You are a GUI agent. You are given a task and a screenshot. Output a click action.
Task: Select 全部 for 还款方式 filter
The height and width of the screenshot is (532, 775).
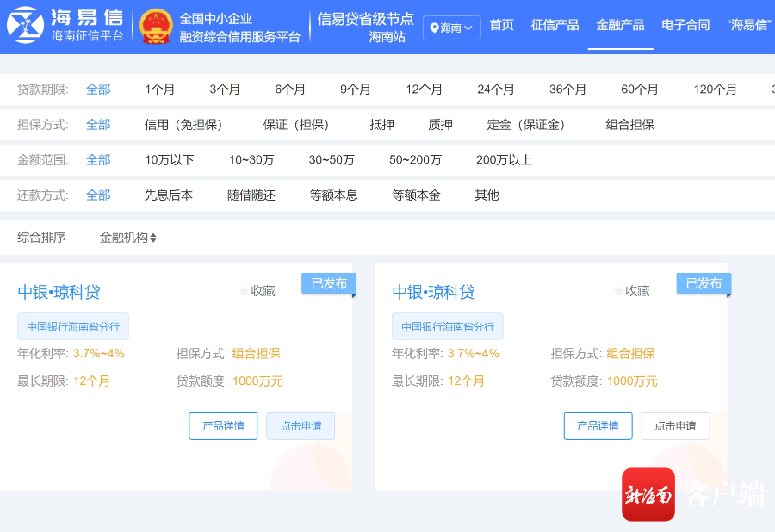click(98, 195)
